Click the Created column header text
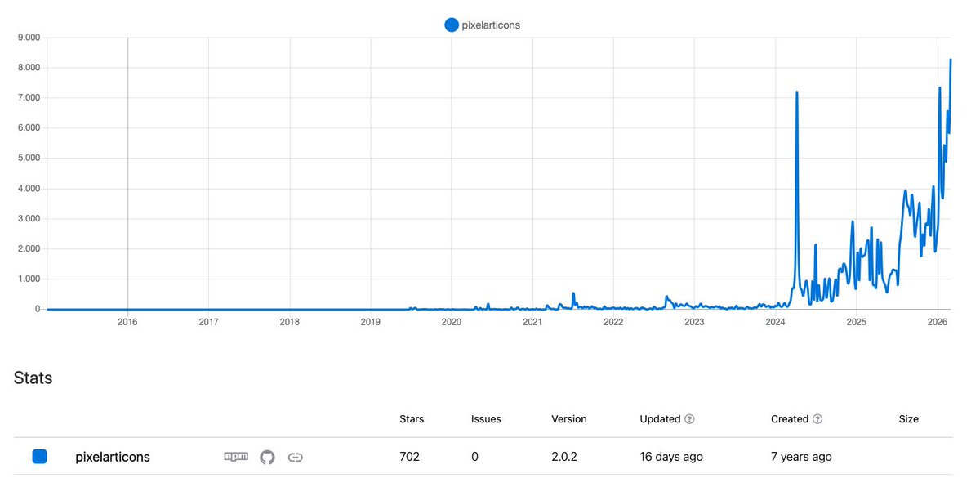 [790, 419]
